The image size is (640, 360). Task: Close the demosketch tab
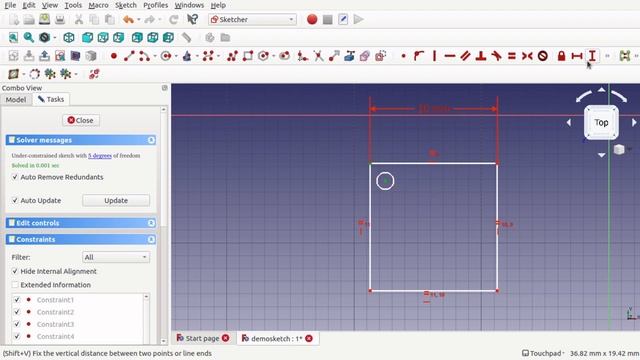coord(309,338)
